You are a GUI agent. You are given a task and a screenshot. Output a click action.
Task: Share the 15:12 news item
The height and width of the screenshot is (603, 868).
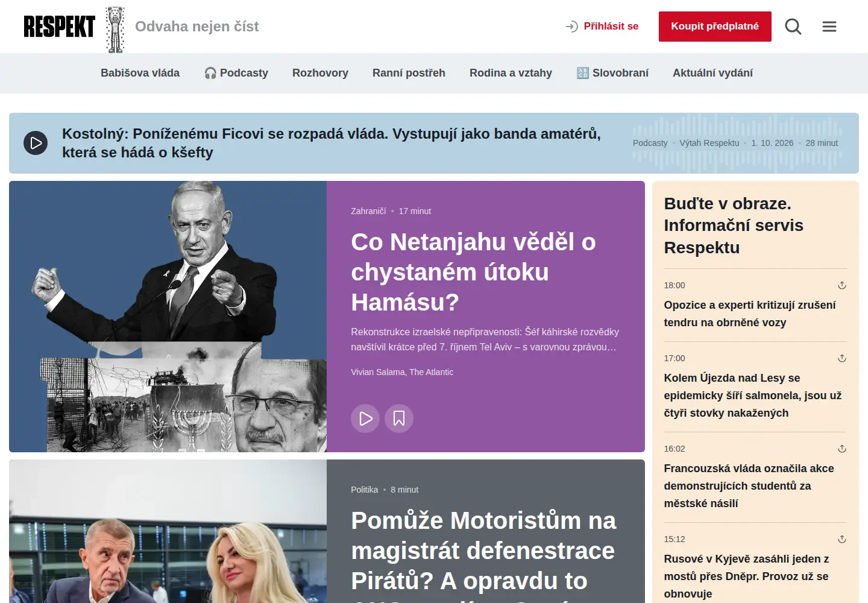pyautogui.click(x=842, y=539)
